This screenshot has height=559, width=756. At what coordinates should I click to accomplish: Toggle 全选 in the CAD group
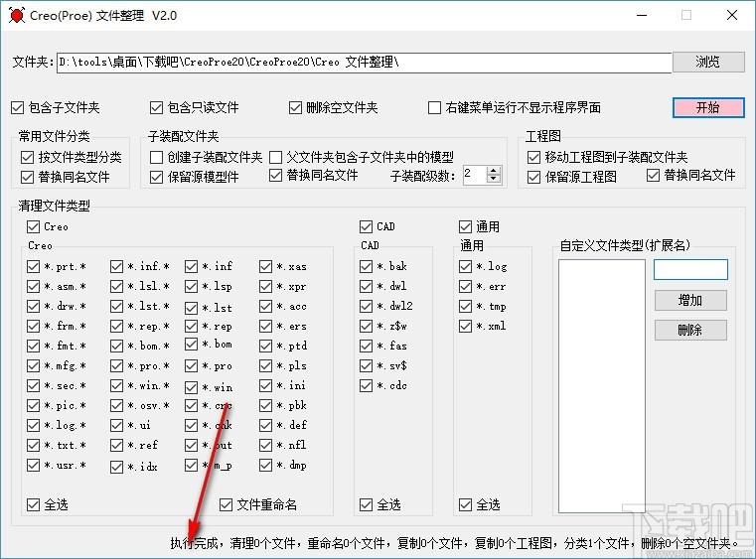point(366,504)
